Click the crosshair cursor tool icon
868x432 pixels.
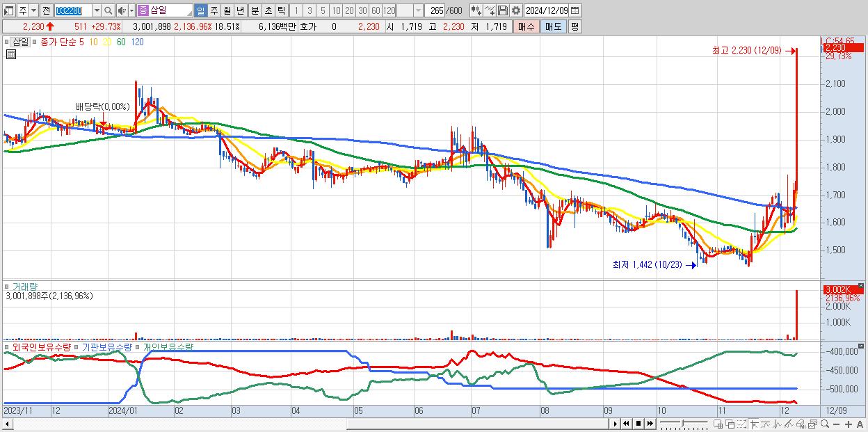754,424
